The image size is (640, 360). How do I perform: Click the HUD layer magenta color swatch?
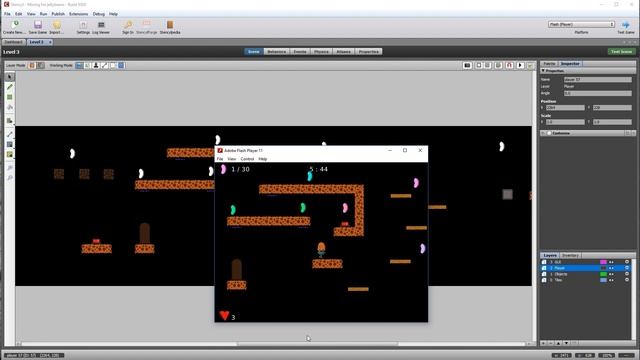[603, 262]
